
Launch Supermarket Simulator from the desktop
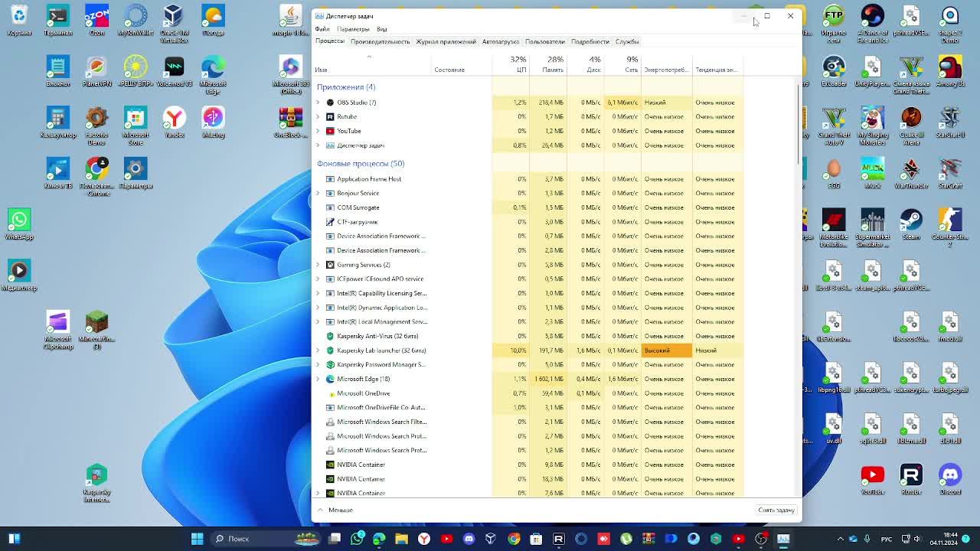click(873, 227)
